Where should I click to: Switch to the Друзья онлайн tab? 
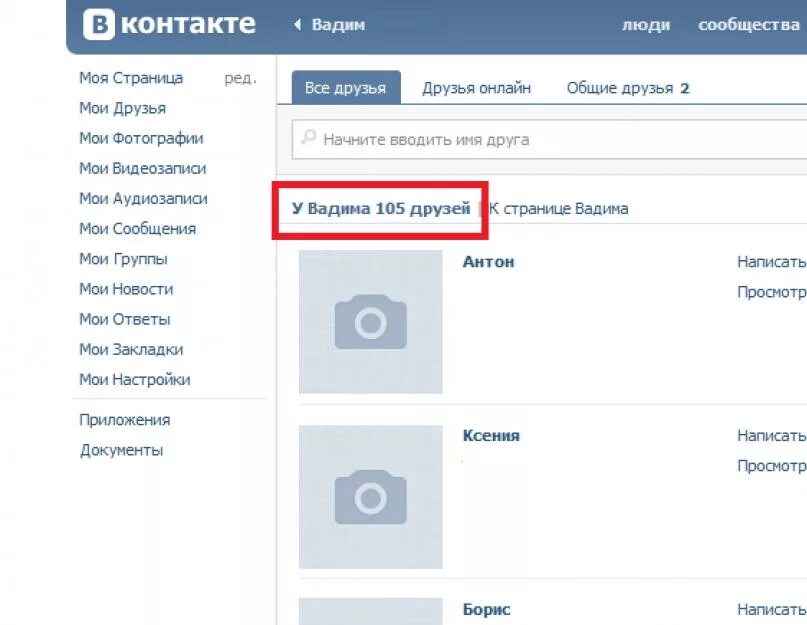click(477, 88)
